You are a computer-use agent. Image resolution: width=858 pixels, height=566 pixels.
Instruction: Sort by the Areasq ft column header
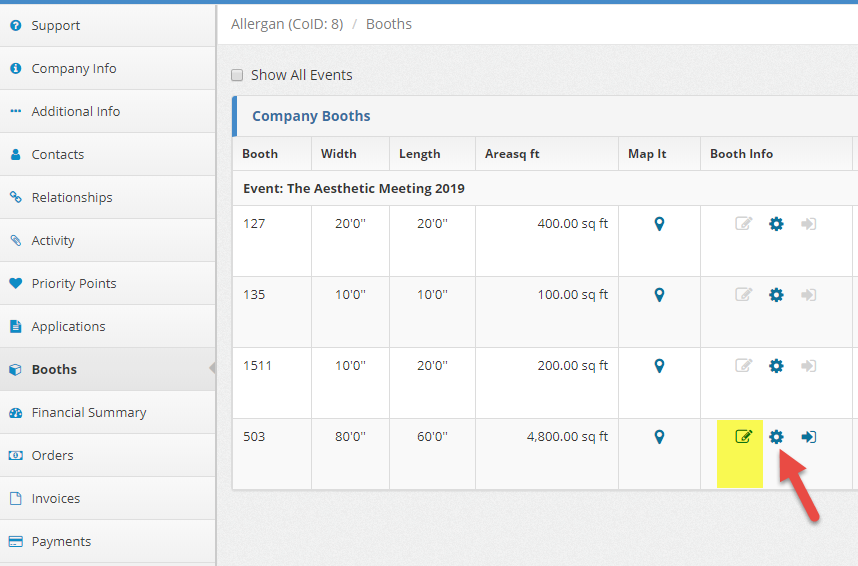pyautogui.click(x=512, y=154)
